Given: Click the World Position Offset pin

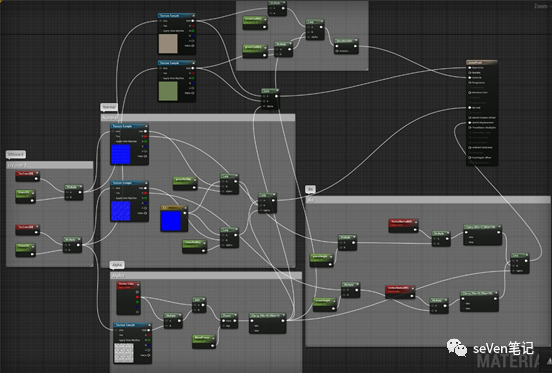Looking at the screenshot, I should (470, 118).
